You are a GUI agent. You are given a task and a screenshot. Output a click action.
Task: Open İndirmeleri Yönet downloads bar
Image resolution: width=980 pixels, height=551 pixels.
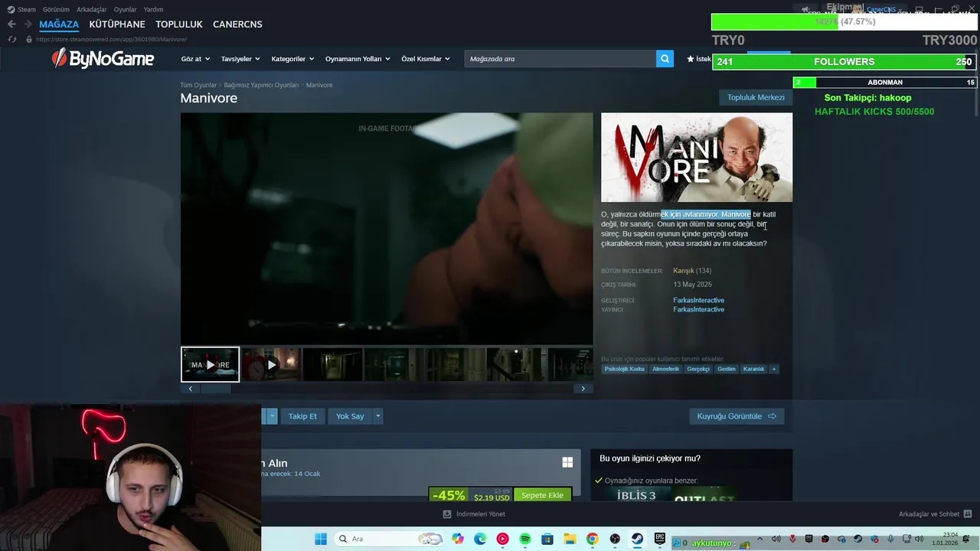(474, 514)
